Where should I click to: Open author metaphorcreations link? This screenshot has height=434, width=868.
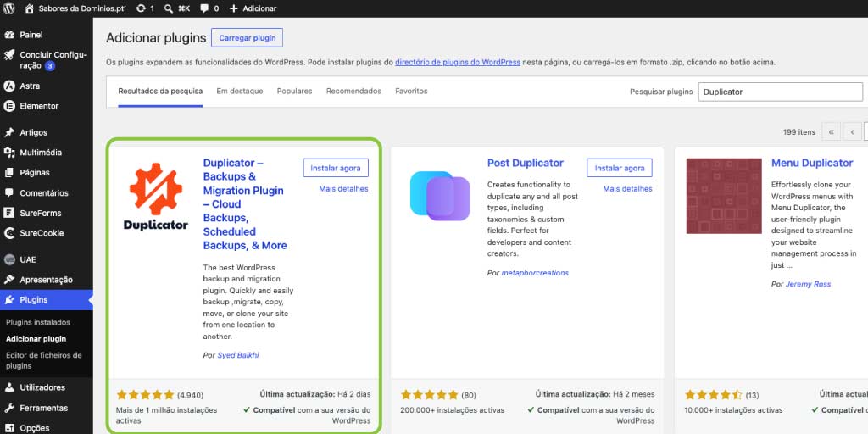[x=535, y=273]
